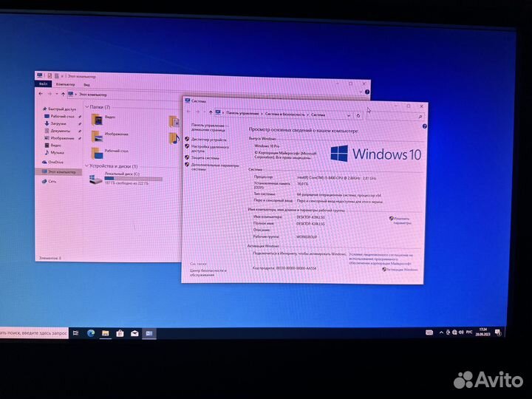Click Explorer quick access properties icon
532x399 pixels.
50,75
